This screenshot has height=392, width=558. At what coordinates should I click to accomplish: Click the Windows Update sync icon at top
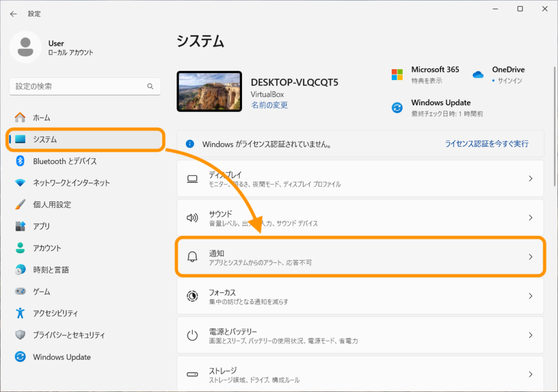397,107
